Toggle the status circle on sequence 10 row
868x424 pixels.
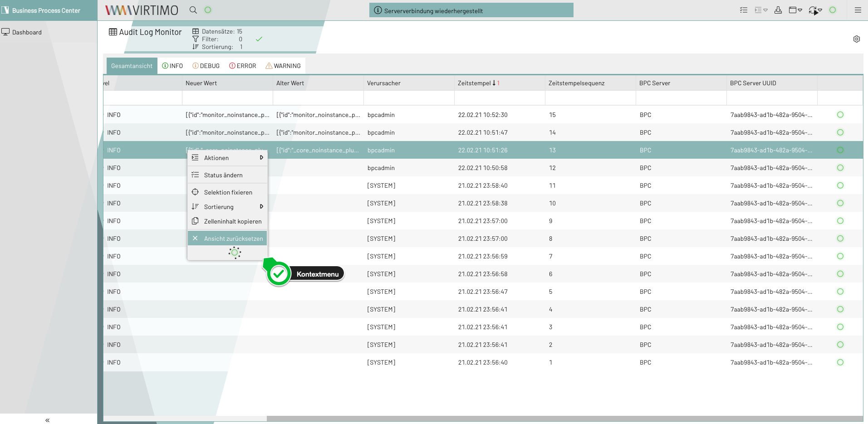(840, 203)
